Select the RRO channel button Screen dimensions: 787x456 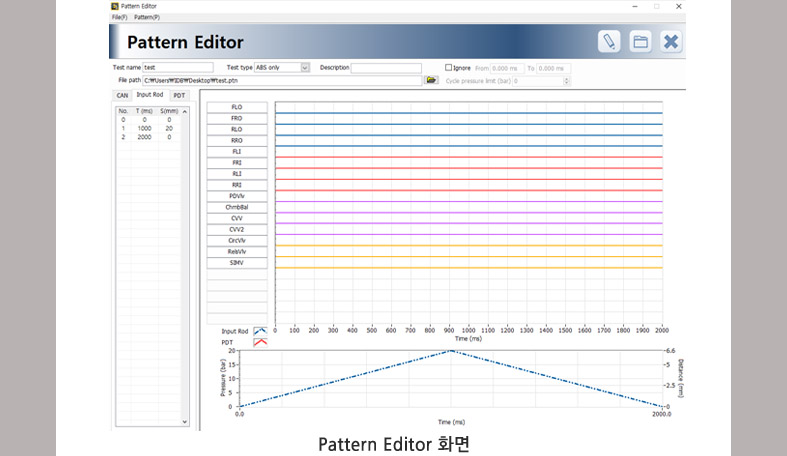(x=237, y=140)
